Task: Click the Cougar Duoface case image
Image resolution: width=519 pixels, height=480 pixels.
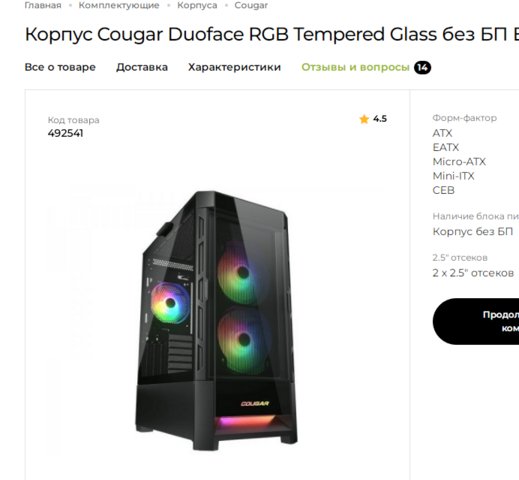Action: [x=216, y=321]
